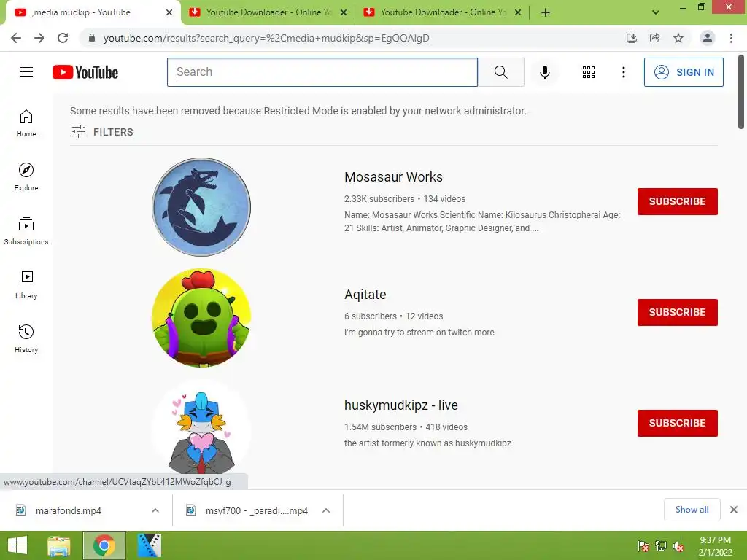The height and width of the screenshot is (560, 747).
Task: Open Subscriptions in the sidebar
Action: 26,231
